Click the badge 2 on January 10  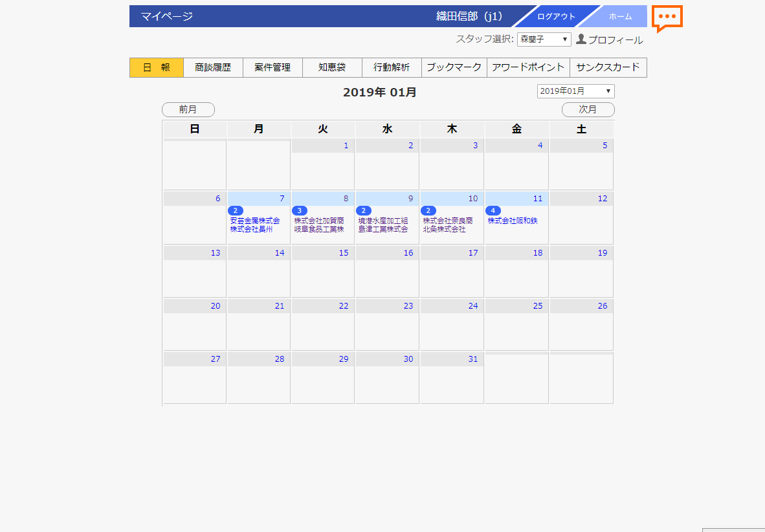(x=428, y=210)
